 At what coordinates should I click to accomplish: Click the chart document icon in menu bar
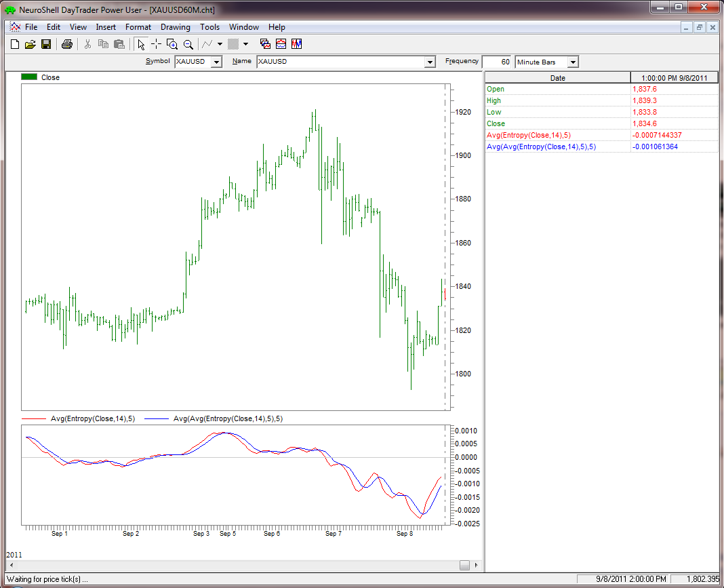click(x=15, y=27)
